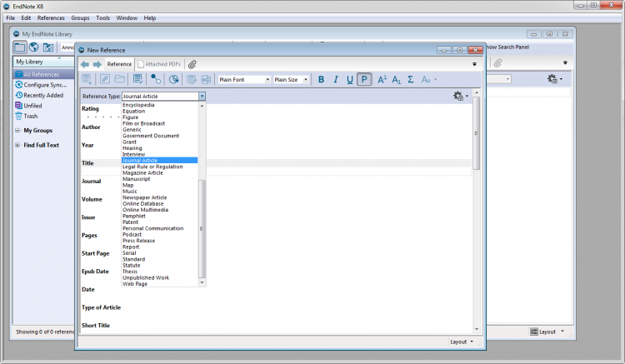Open the change case Aa button

429,79
